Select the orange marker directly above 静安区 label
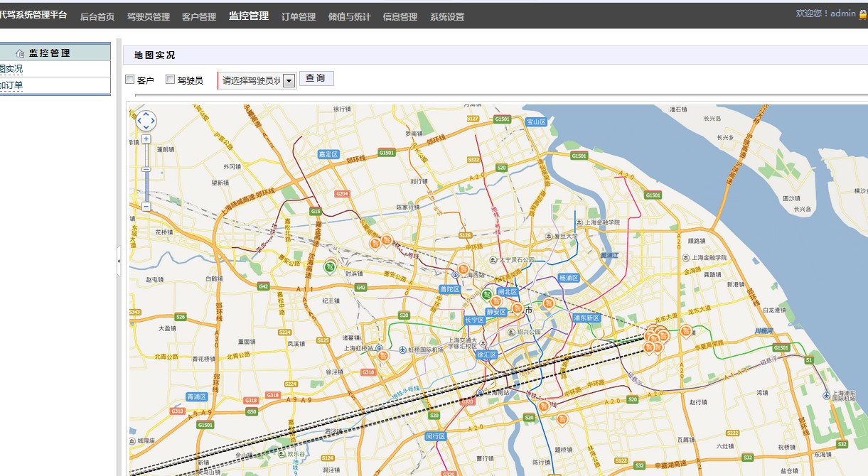This screenshot has height=476, width=868. click(496, 301)
